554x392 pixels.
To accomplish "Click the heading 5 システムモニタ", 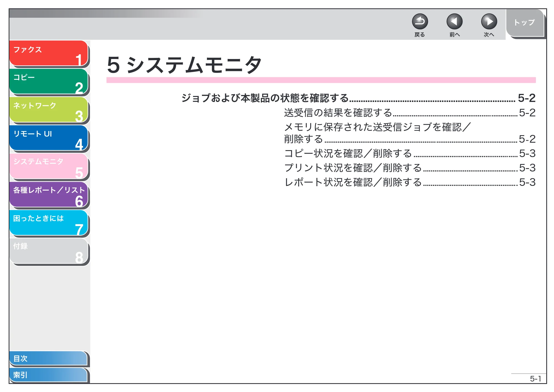I will [x=184, y=65].
